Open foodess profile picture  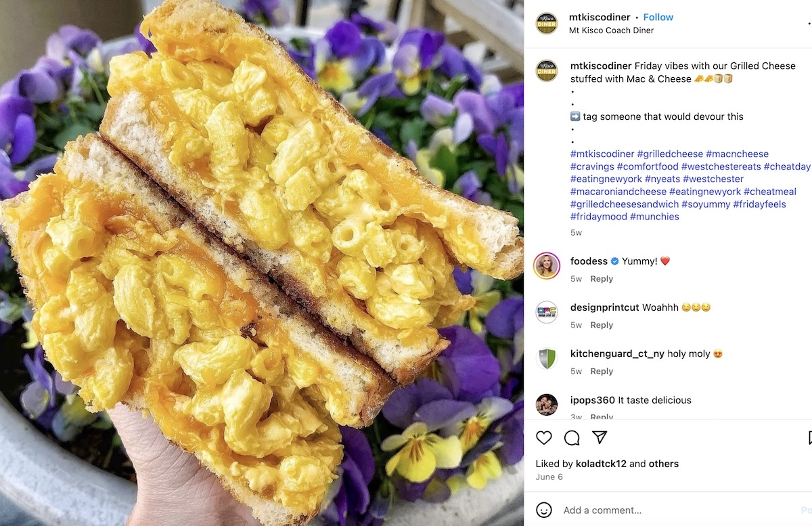(547, 265)
